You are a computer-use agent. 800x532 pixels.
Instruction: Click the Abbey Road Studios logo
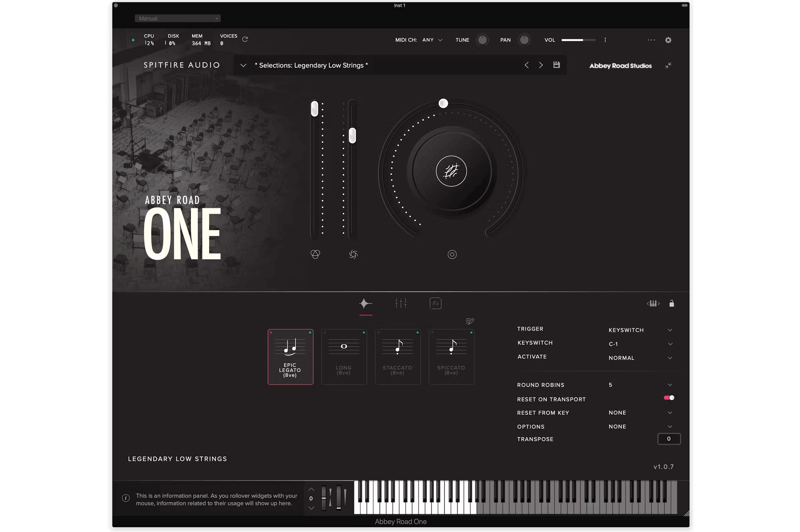[620, 66]
